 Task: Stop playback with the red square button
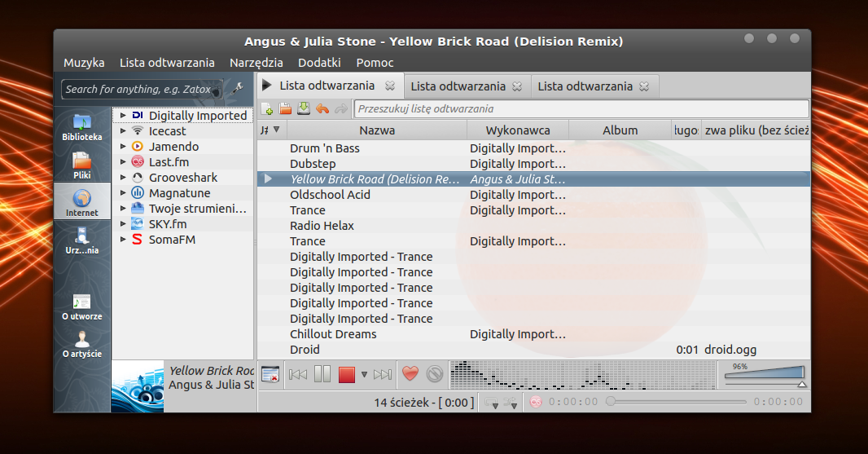pyautogui.click(x=347, y=375)
